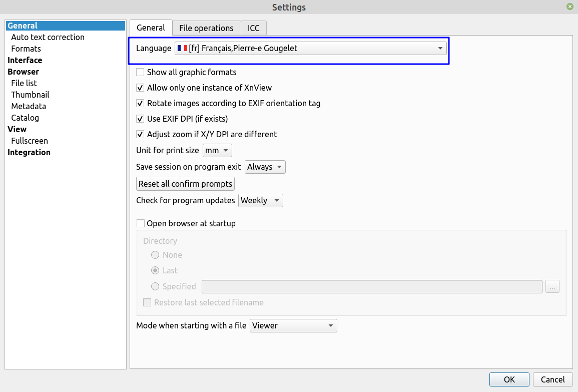Open Mode when starting with a file dropdown
Screen dimensions: 578x392
tap(293, 326)
